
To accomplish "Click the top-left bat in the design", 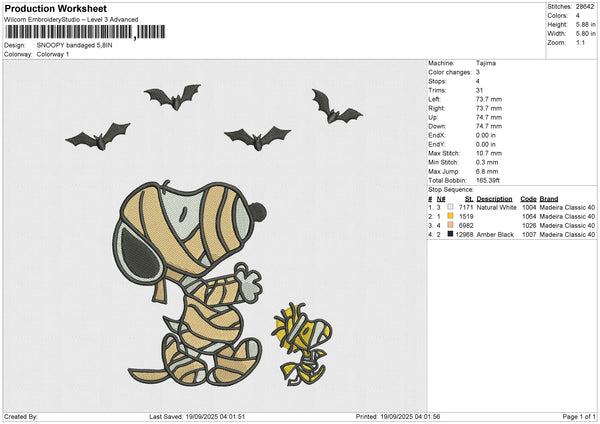I will [x=171, y=96].
